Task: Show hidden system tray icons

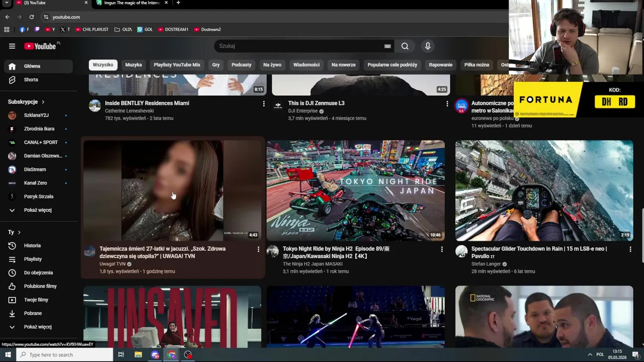Action: 590,354
